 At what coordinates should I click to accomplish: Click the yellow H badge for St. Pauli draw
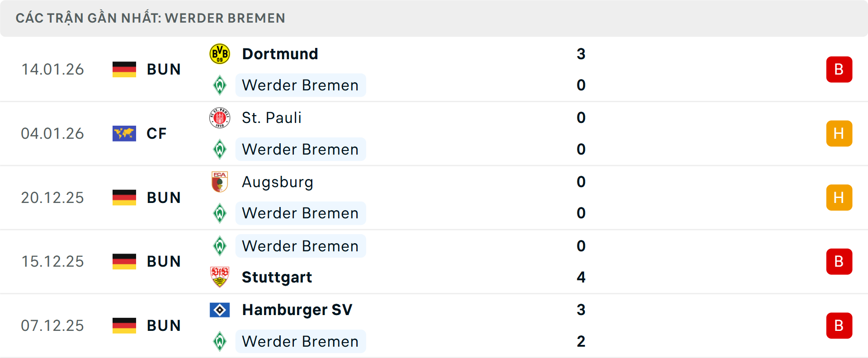(840, 133)
